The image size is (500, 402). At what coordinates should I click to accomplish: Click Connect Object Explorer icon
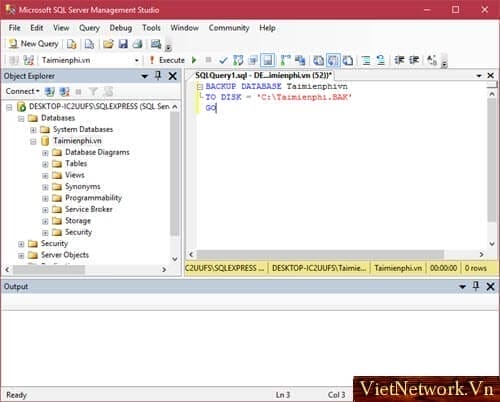click(x=50, y=91)
